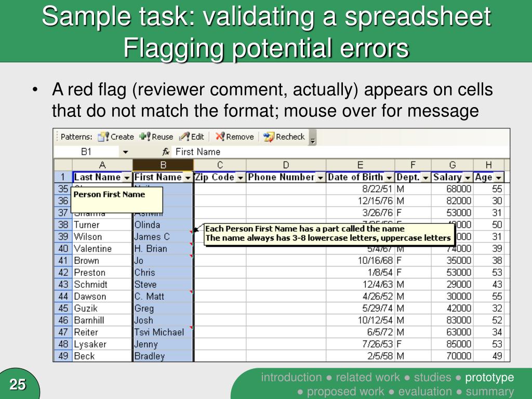
Task: Select column E header
Action: 361,165
